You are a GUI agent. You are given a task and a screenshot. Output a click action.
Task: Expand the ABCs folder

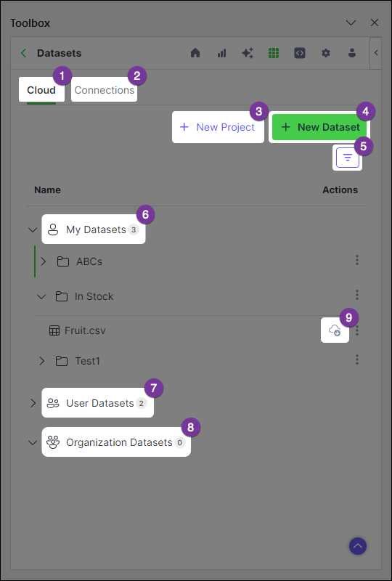(x=44, y=261)
